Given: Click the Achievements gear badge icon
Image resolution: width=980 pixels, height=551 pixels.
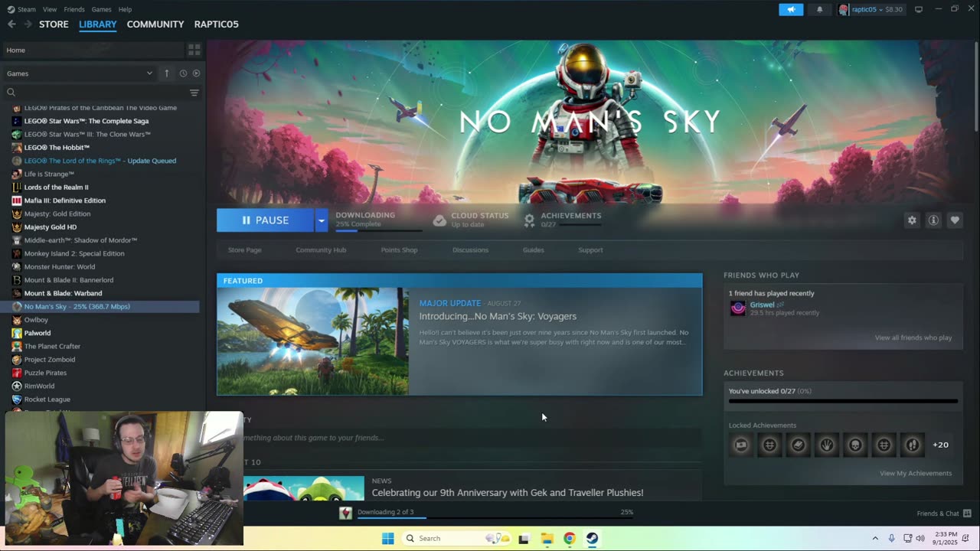Looking at the screenshot, I should point(529,220).
